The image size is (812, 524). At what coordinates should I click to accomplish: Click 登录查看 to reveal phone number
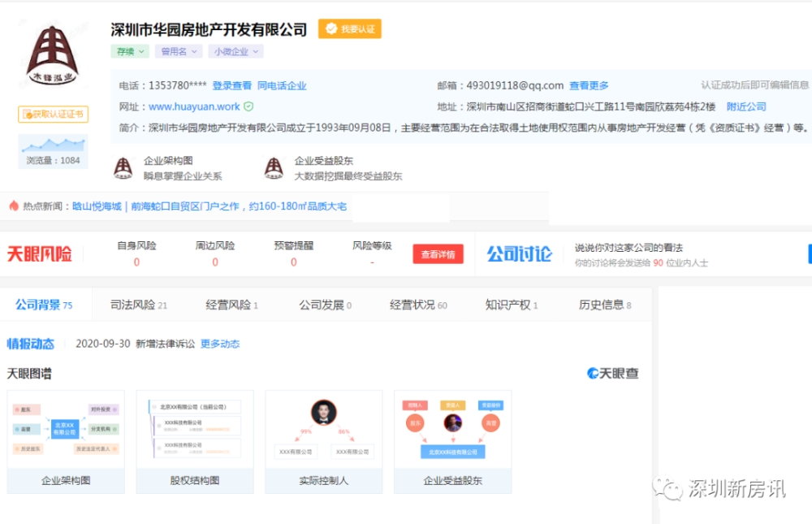coord(232,85)
